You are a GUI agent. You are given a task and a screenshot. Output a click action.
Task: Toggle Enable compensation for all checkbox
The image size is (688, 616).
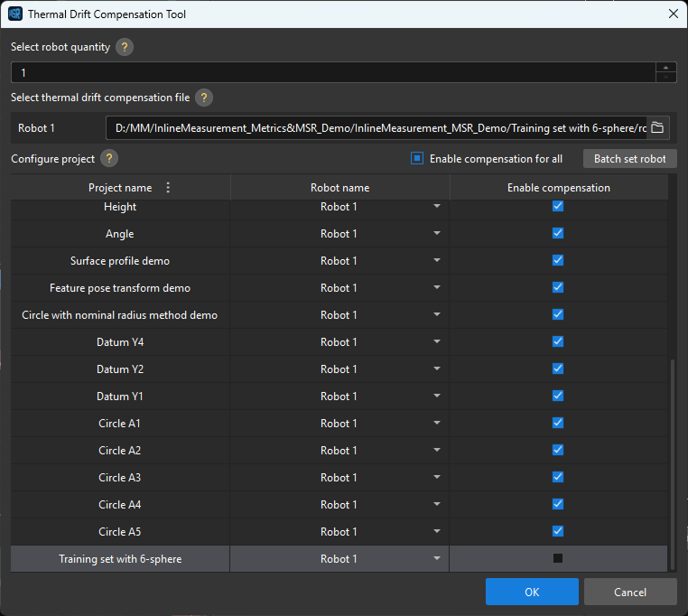[417, 159]
